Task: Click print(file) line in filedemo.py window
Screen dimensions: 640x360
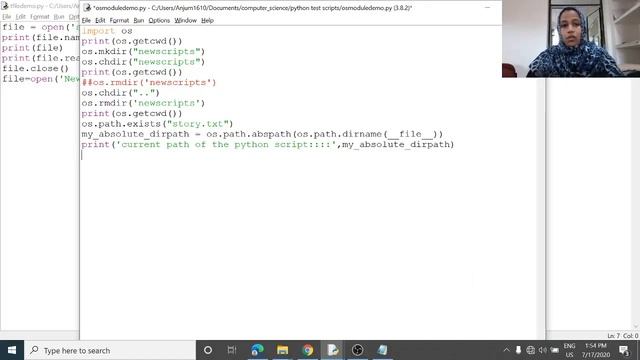Action: (33, 48)
